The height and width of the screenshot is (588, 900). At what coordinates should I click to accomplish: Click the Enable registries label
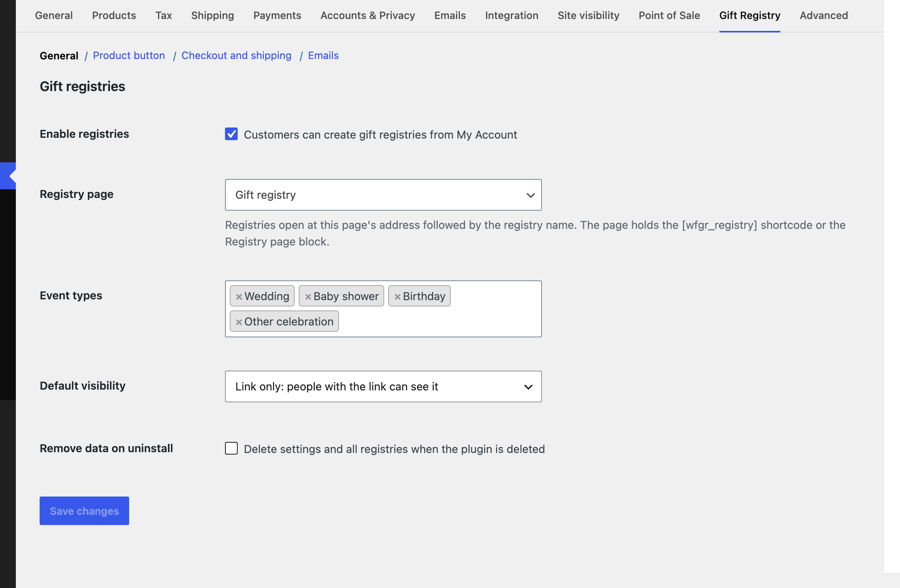[x=84, y=134]
